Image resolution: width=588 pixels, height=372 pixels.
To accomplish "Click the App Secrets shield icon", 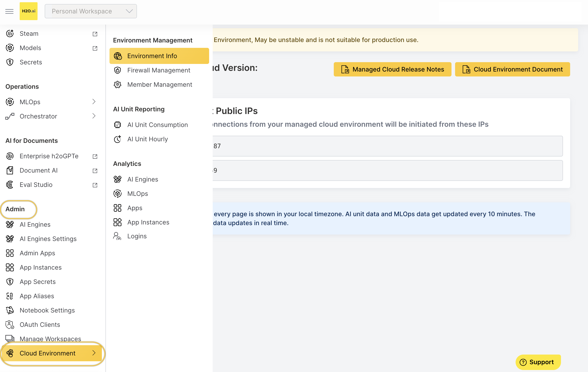I will [10, 281].
